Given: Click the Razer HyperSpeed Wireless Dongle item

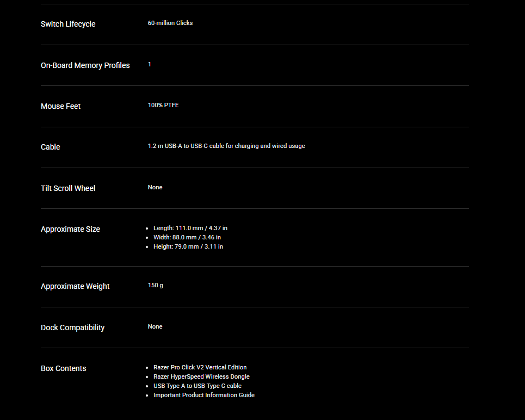Looking at the screenshot, I should [x=201, y=376].
